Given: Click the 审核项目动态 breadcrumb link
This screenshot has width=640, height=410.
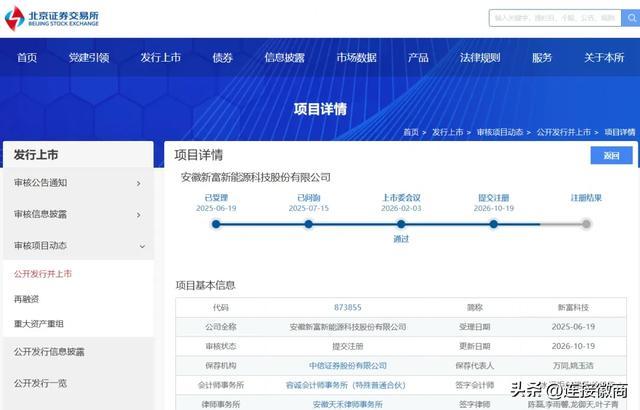Looking at the screenshot, I should 500,132.
